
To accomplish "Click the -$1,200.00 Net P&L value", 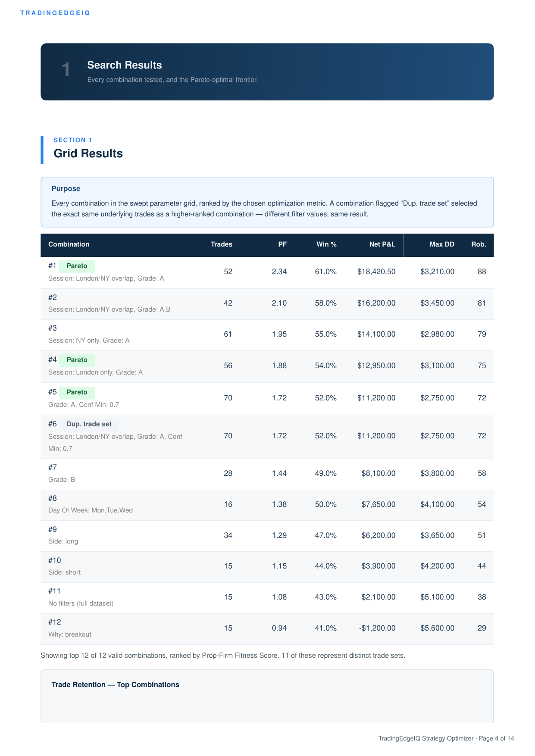I will click(377, 628).
